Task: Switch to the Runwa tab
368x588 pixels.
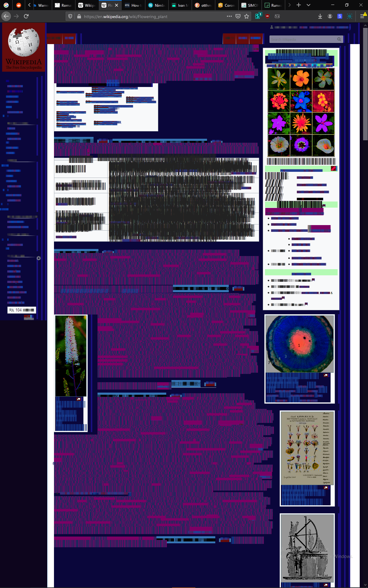Action: (x=273, y=5)
